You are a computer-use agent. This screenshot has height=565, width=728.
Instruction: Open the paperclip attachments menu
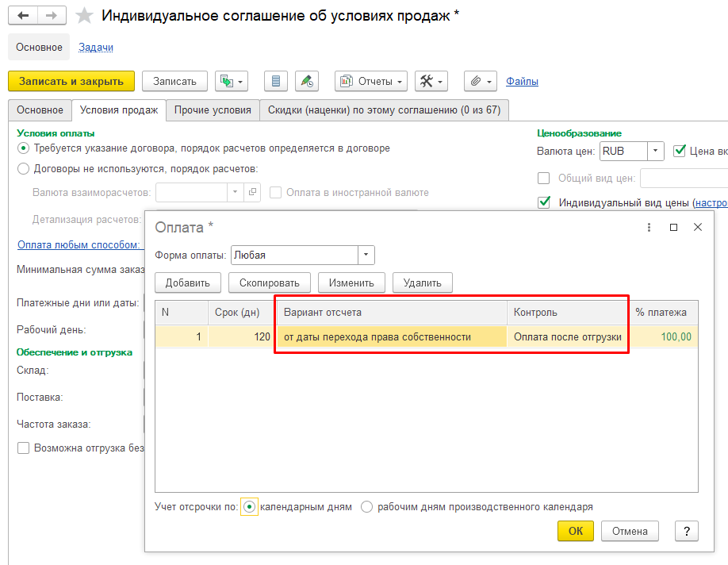click(x=480, y=81)
